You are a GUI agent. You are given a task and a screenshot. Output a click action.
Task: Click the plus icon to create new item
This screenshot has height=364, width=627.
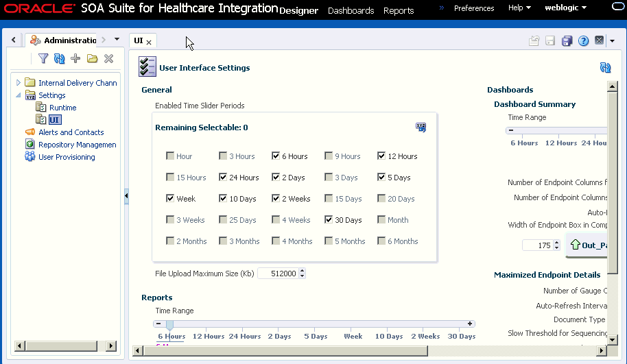point(75,59)
